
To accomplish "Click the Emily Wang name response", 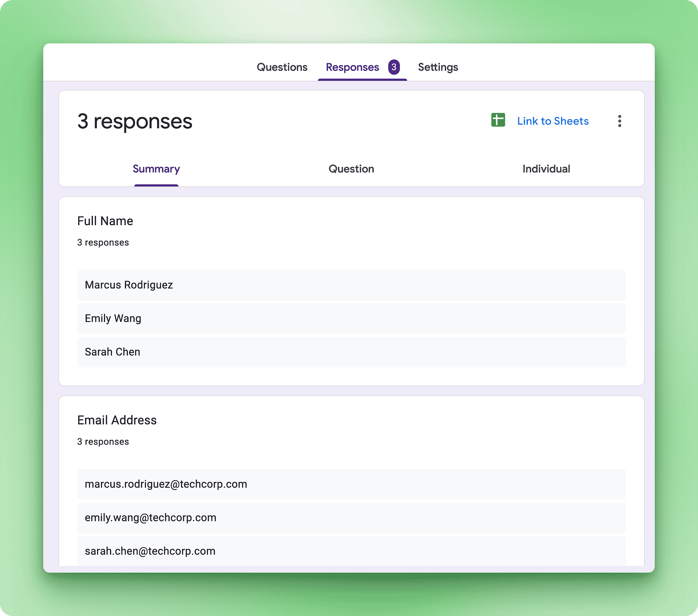I will click(x=113, y=318).
